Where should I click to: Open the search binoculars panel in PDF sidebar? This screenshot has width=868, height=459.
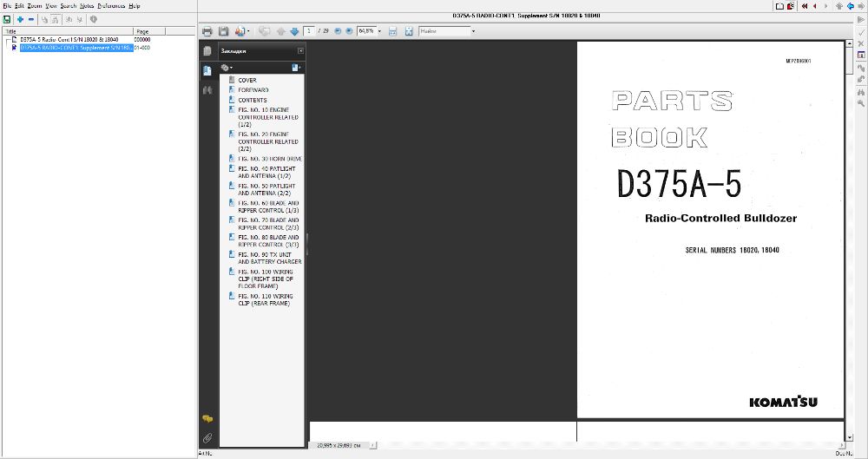pyautogui.click(x=207, y=89)
